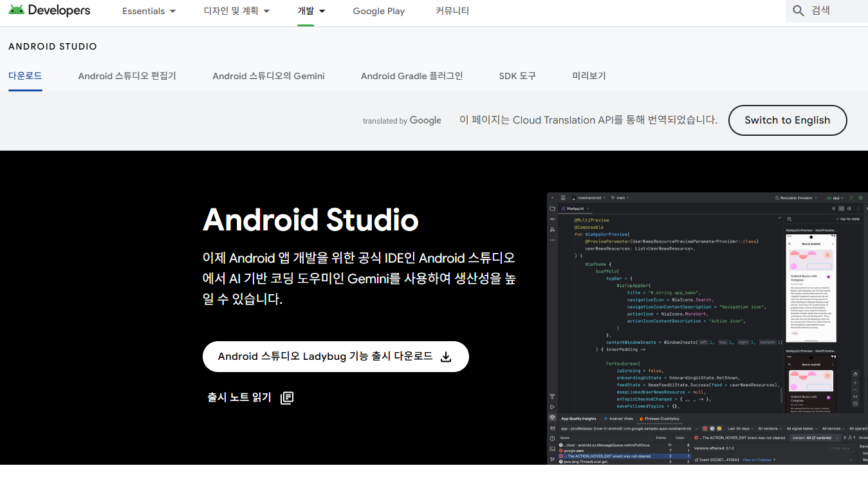Expand the Essentials menu

tap(149, 12)
